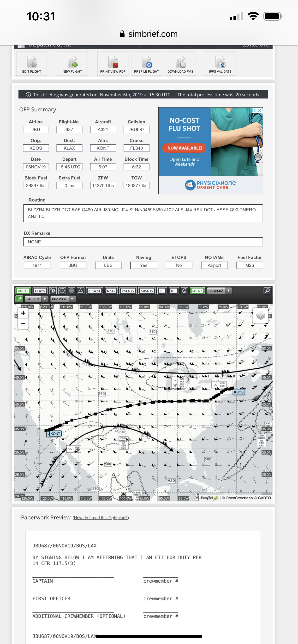This screenshot has height=644, width=298.
Task: Click the Block Time value 6:32
Action: coord(137,167)
